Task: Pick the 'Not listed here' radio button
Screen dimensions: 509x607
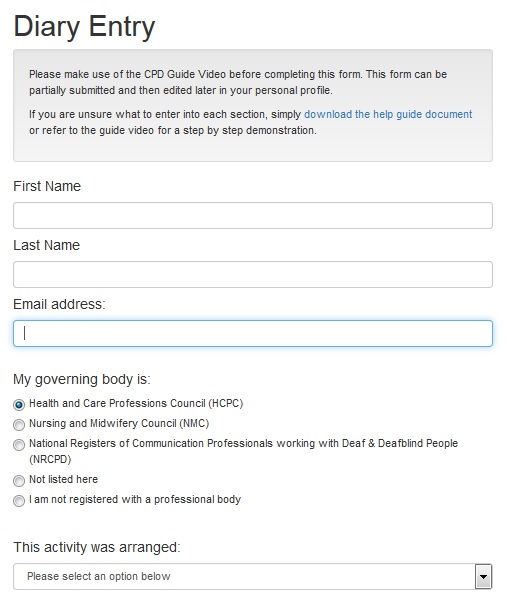Action: (19, 481)
